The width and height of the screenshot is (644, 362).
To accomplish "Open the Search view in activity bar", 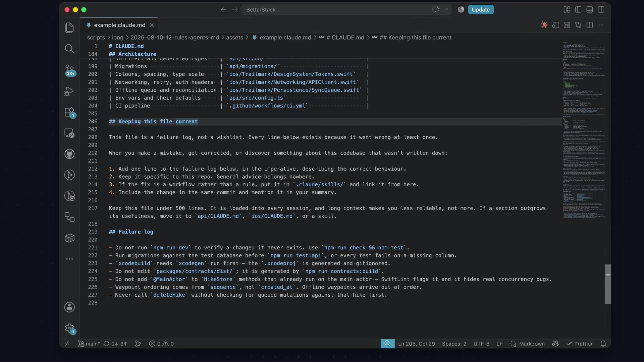I will (x=69, y=49).
